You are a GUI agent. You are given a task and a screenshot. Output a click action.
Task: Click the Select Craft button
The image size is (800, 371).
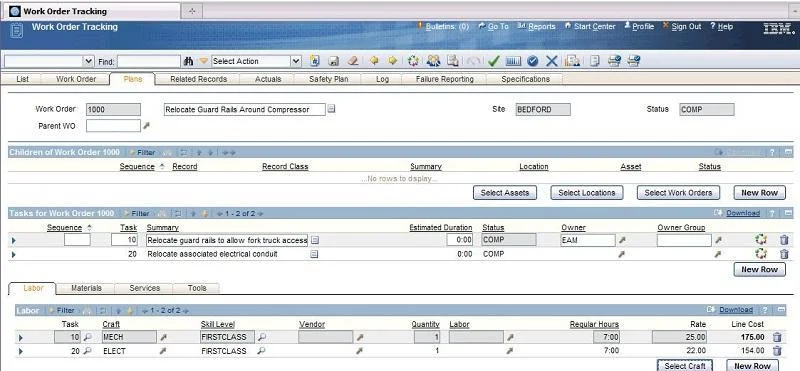point(685,365)
